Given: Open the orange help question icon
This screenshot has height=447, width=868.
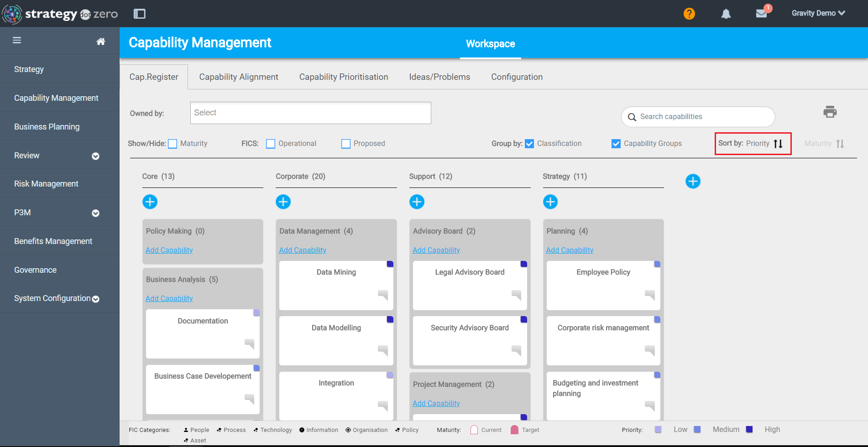Looking at the screenshot, I should coord(689,14).
